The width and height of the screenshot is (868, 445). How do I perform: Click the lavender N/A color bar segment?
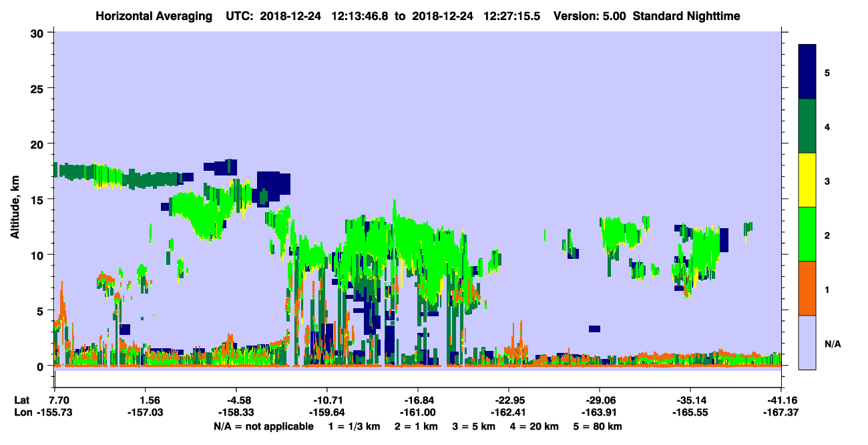pyautogui.click(x=807, y=342)
